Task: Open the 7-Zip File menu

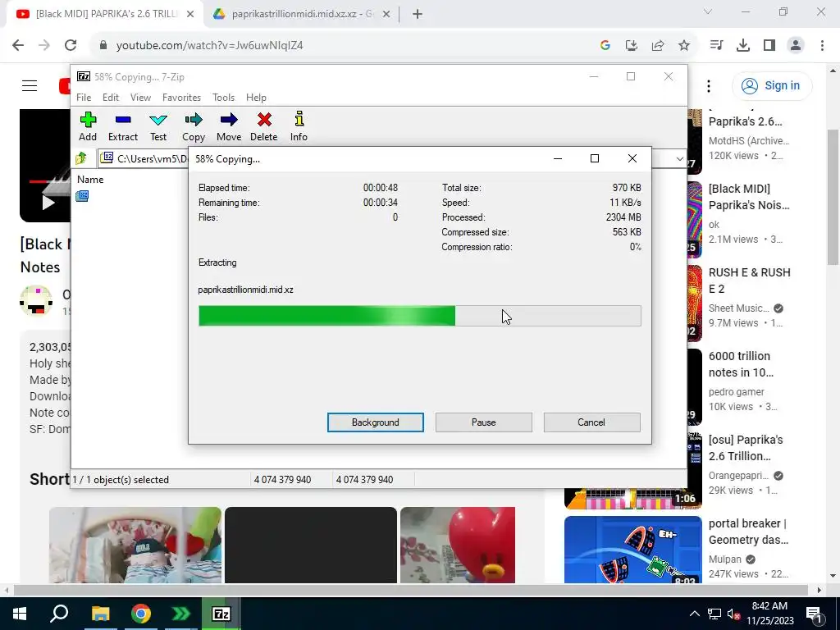Action: pyautogui.click(x=84, y=98)
